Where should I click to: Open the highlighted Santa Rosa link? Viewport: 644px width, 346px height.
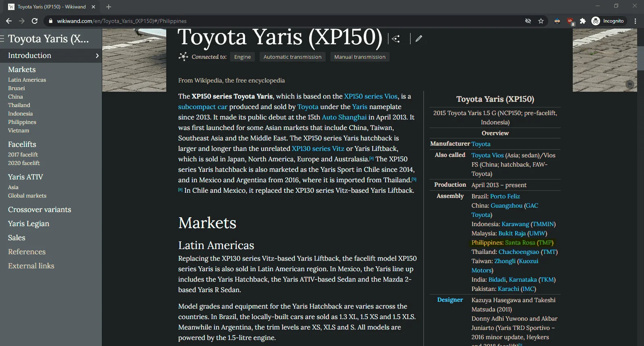pyautogui.click(x=520, y=243)
